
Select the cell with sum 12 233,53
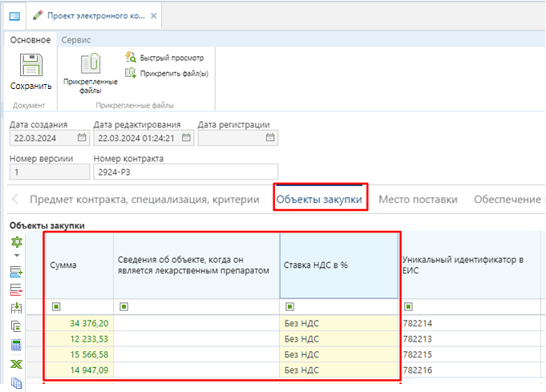point(79,339)
